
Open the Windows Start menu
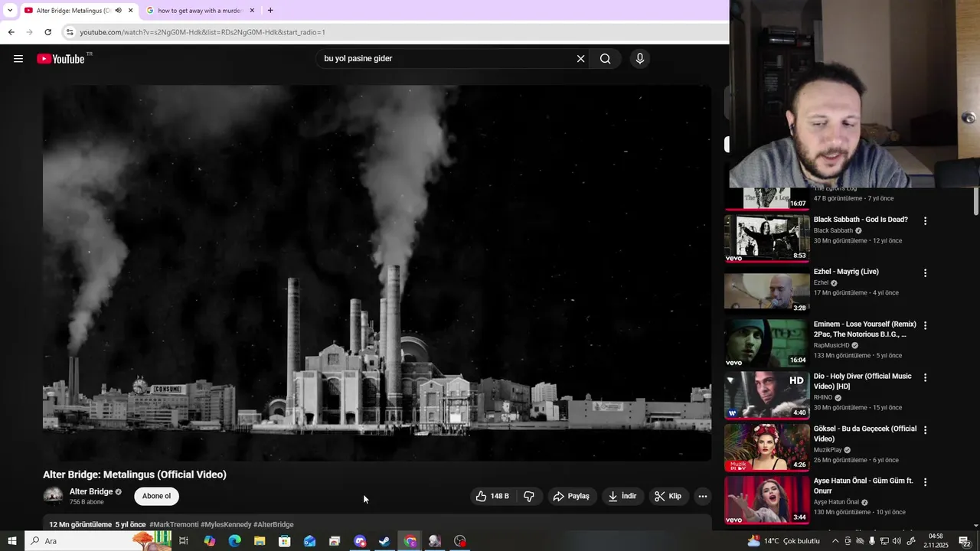pyautogui.click(x=11, y=541)
